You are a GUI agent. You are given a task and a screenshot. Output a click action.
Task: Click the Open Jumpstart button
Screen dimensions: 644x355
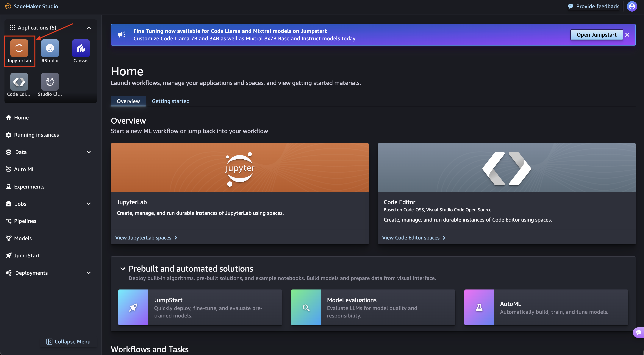(x=596, y=35)
